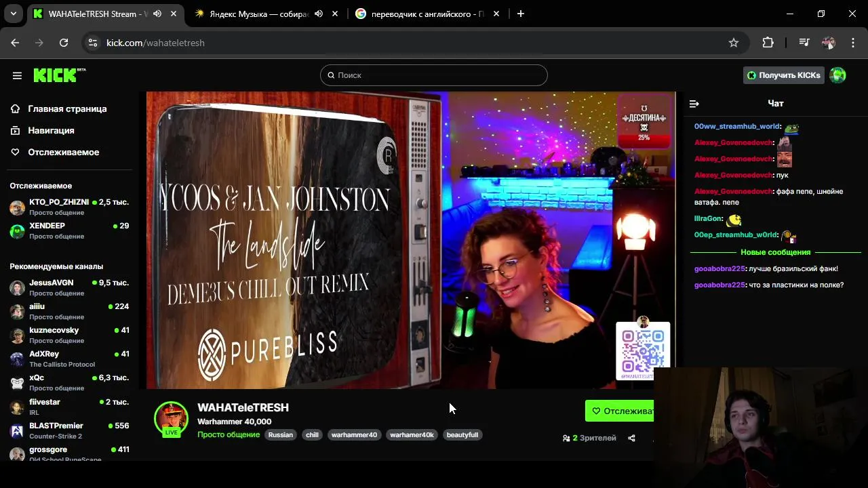Click the Отслеживать follow button

(620, 411)
